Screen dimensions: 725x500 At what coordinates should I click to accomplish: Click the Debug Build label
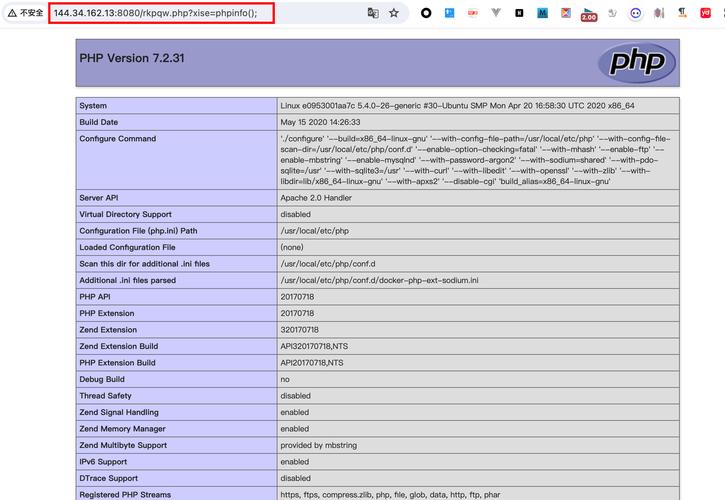[102, 379]
